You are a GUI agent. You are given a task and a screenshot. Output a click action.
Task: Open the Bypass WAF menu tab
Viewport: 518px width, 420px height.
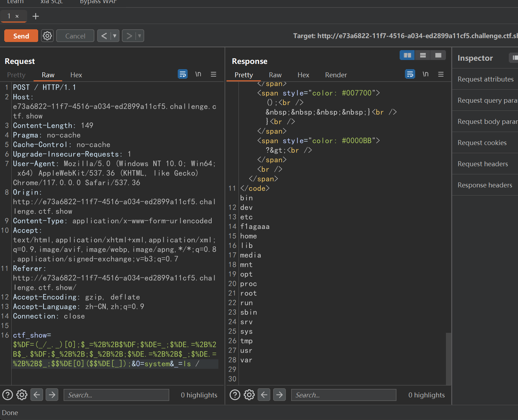pyautogui.click(x=98, y=2)
